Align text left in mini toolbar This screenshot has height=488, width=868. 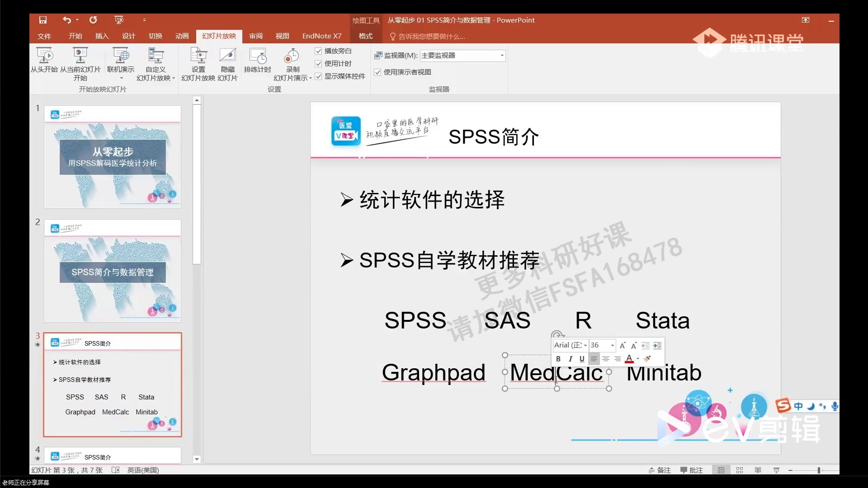pyautogui.click(x=594, y=359)
